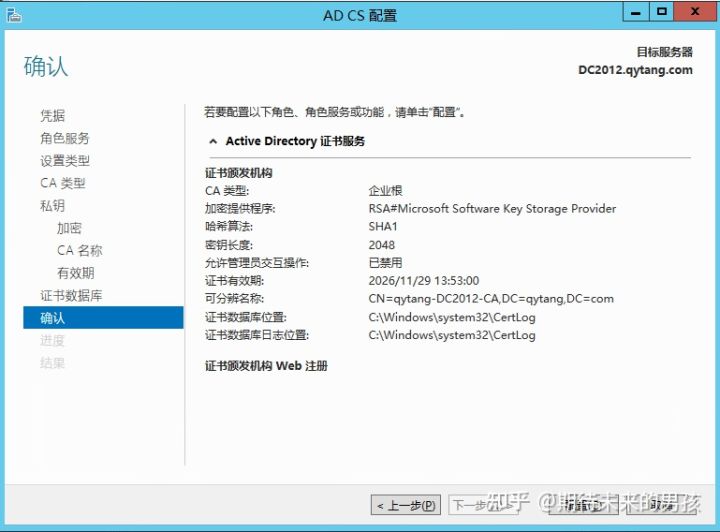Screen dimensions: 720x532
Task: Maximize the AD CS 配置 window
Action: point(662,12)
